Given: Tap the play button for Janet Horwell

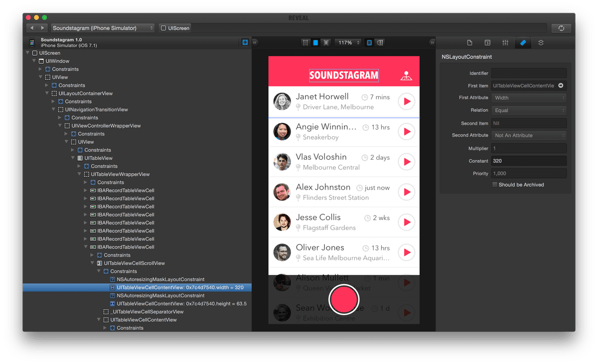Looking at the screenshot, I should pos(407,102).
